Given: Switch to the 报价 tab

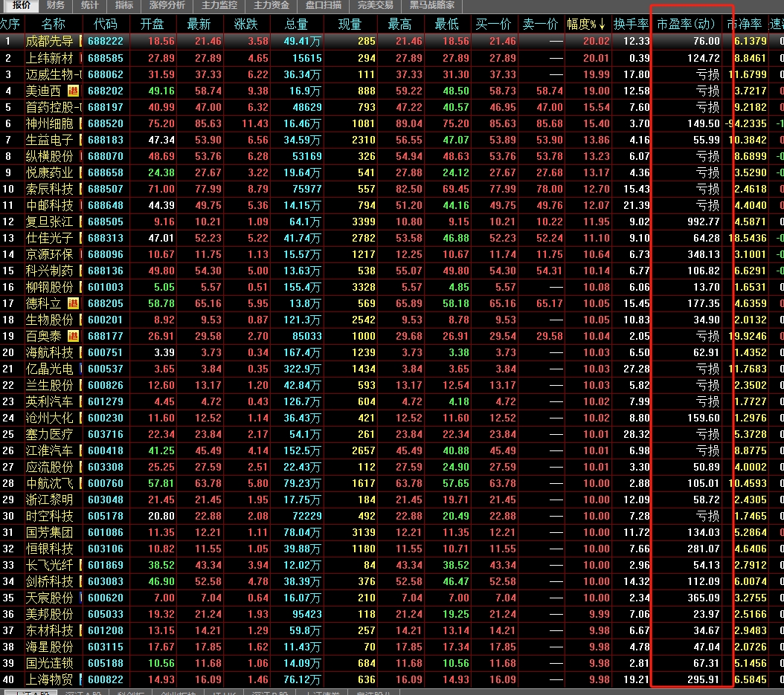Looking at the screenshot, I should (22, 5).
